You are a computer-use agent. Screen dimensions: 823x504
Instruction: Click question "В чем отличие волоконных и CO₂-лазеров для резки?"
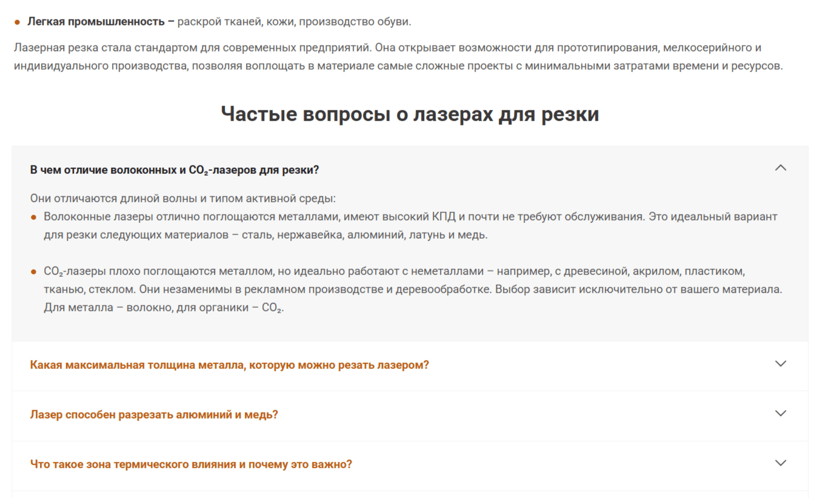pos(175,170)
